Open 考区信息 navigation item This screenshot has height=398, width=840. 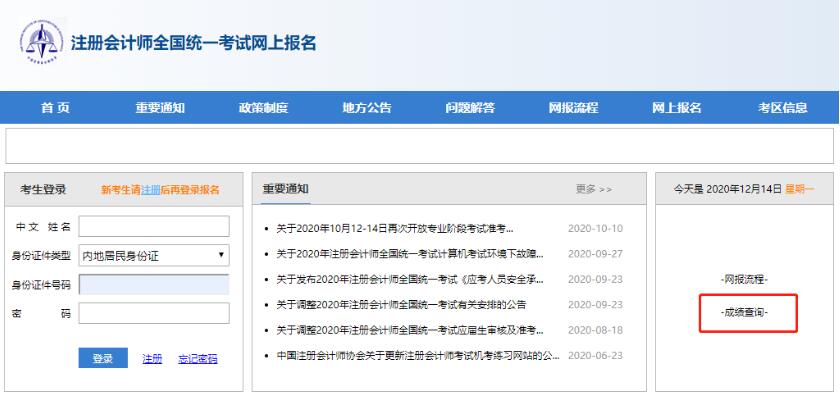pyautogui.click(x=782, y=108)
